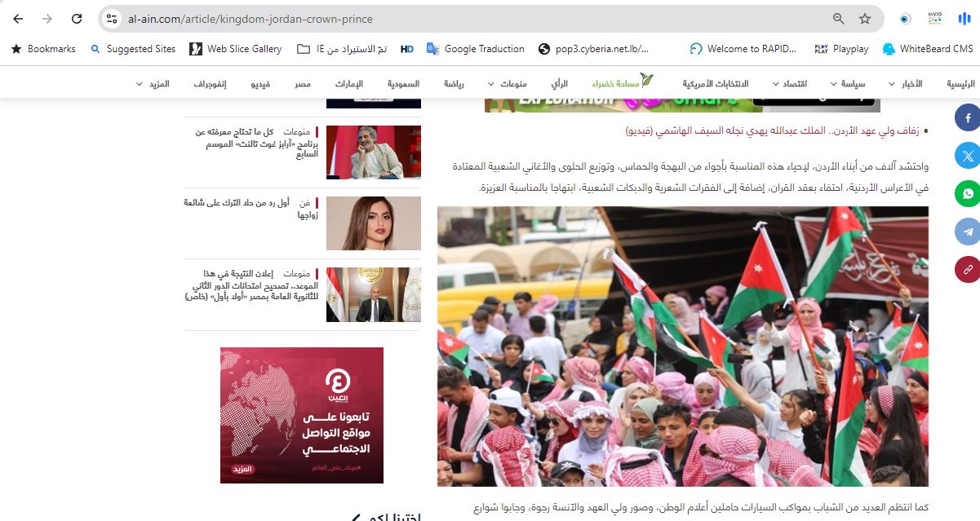980x521 pixels.
Task: Copy article link with red link icon
Action: (968, 269)
